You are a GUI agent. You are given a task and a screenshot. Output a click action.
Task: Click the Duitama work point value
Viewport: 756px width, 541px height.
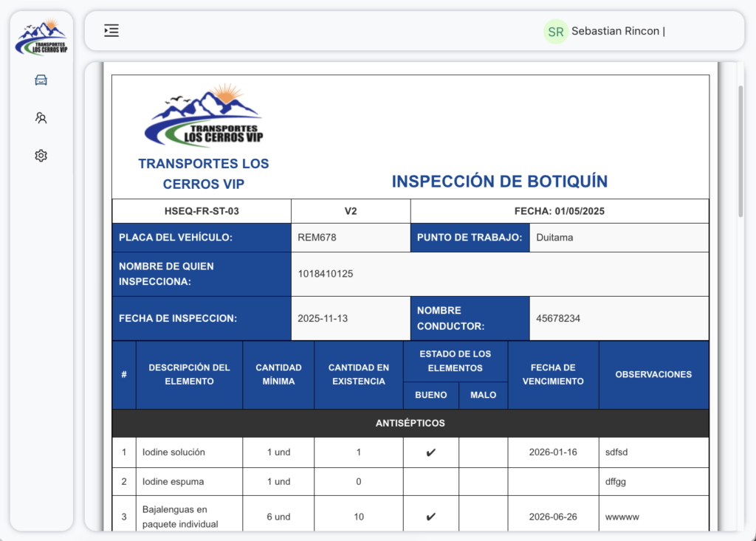coord(554,238)
